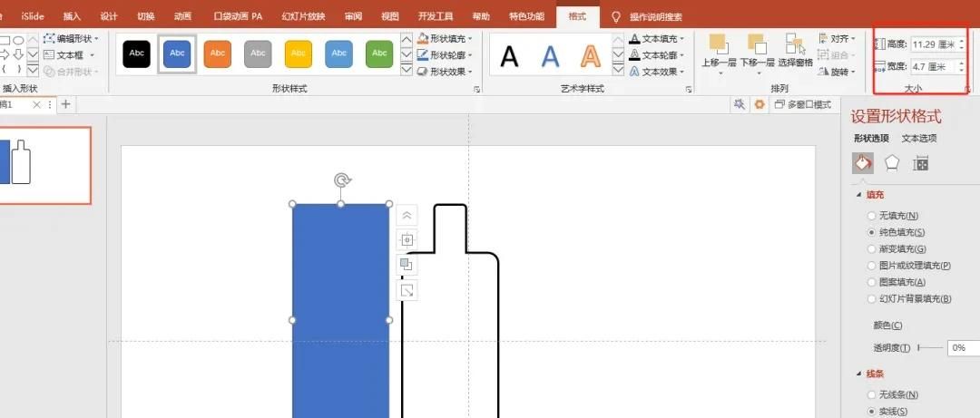The image size is (980, 418).
Task: Open the 审阅 review tab
Action: click(x=353, y=17)
